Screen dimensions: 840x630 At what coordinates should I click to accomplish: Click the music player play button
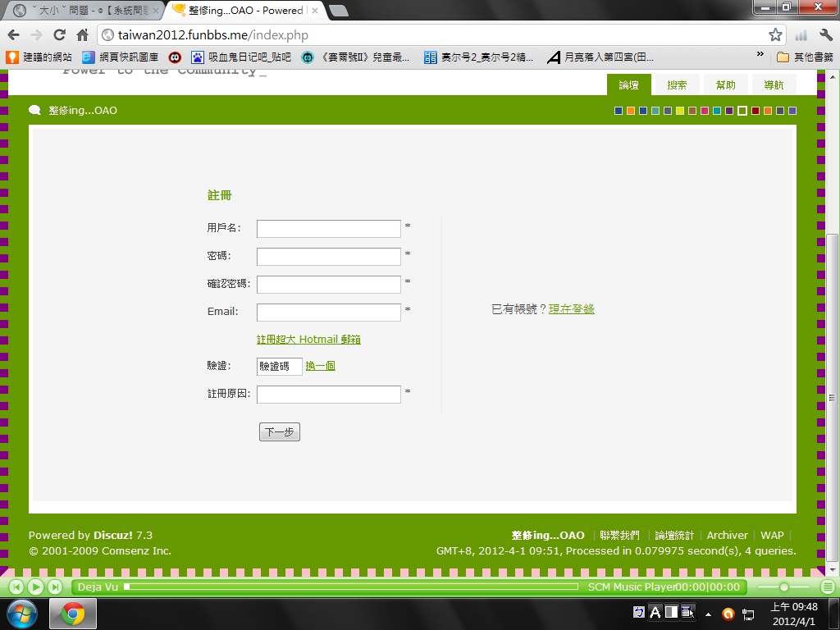pyautogui.click(x=35, y=587)
